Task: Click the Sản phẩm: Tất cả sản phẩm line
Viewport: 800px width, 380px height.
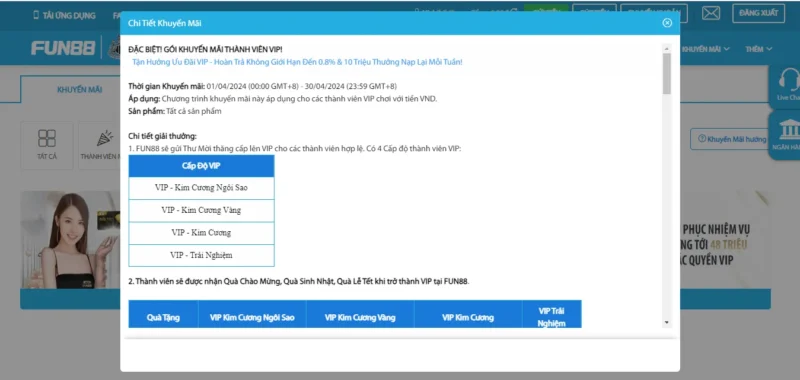Action: pyautogui.click(x=175, y=111)
